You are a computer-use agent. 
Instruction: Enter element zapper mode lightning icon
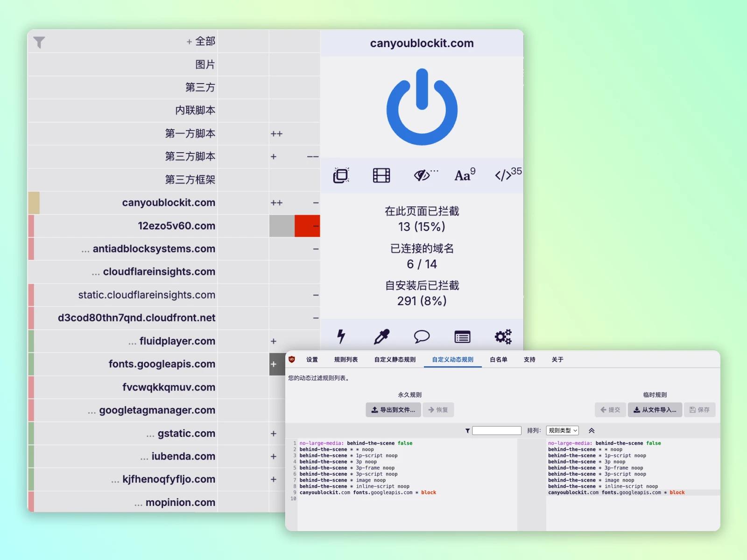[341, 336]
